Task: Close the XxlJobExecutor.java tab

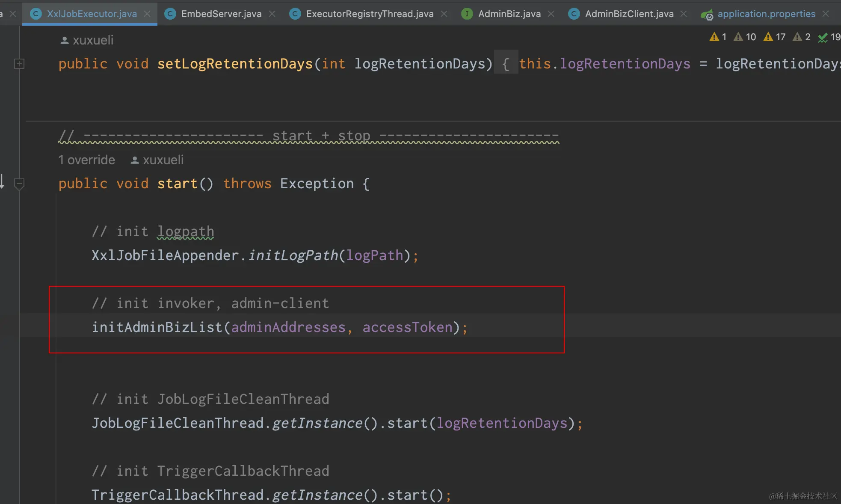Action: [x=147, y=14]
